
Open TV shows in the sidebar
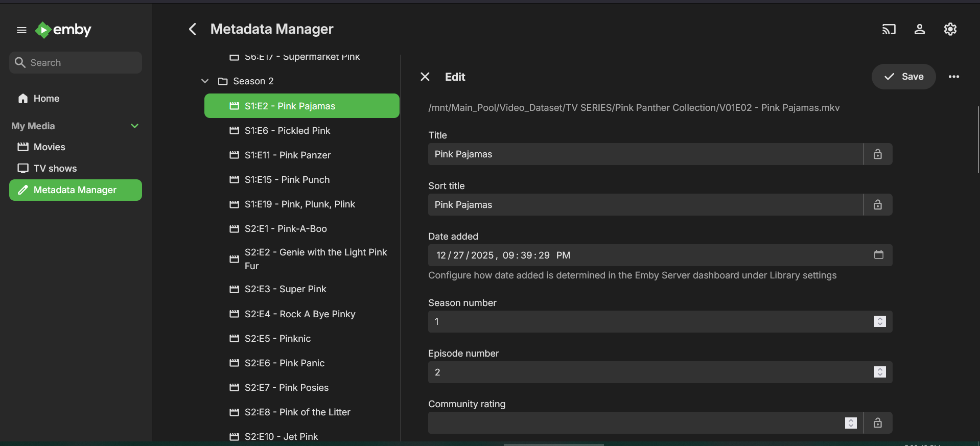(x=55, y=169)
